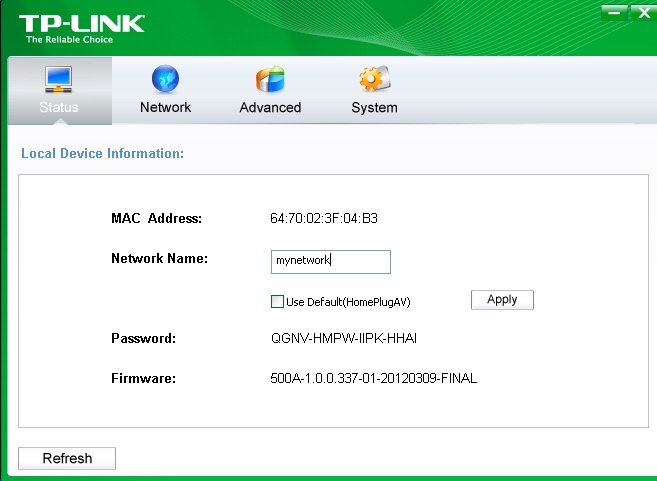Click the MAC address value 64:70:02:3F:04:B3

point(323,218)
